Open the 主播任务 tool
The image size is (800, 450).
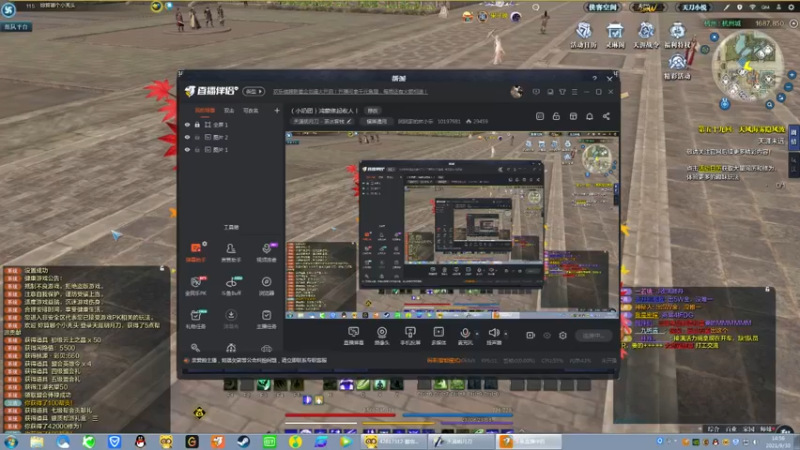pos(266,319)
